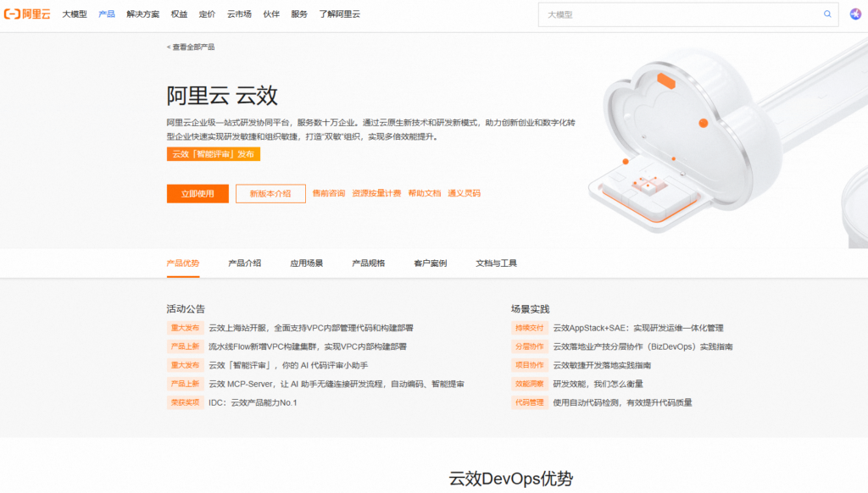Select the 应用场景 tab

[307, 263]
